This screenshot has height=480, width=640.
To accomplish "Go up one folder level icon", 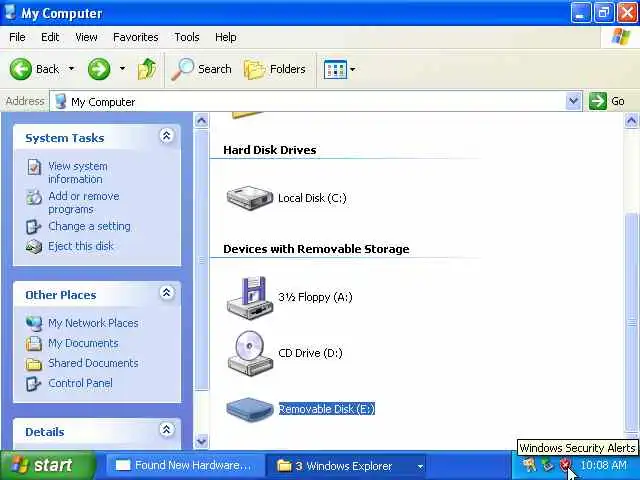I will coord(147,69).
